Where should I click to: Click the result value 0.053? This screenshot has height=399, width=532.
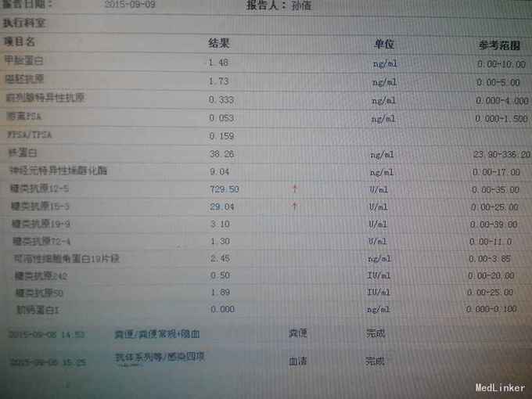[221, 117]
